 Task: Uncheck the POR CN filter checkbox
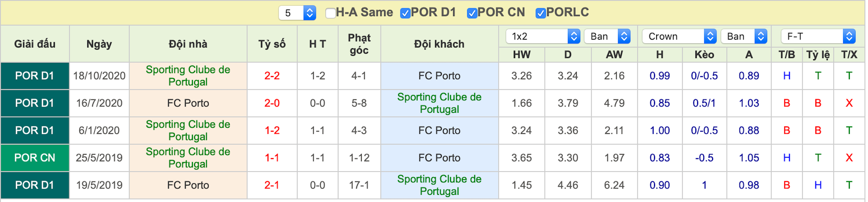coord(472,13)
